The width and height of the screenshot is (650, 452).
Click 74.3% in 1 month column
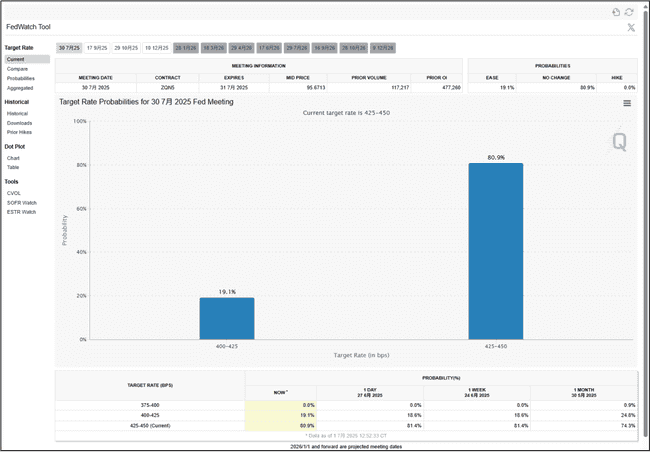(628, 426)
